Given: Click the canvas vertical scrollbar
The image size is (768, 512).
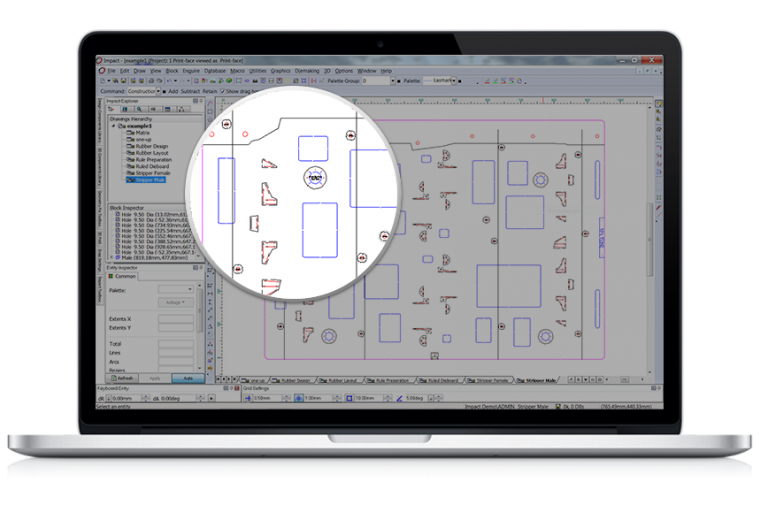Looking at the screenshot, I should [x=650, y=240].
